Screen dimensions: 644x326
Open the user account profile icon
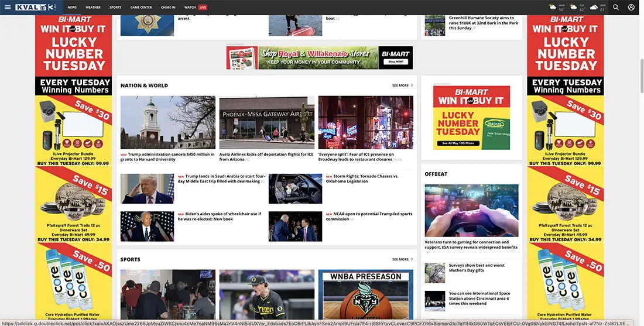click(631, 8)
